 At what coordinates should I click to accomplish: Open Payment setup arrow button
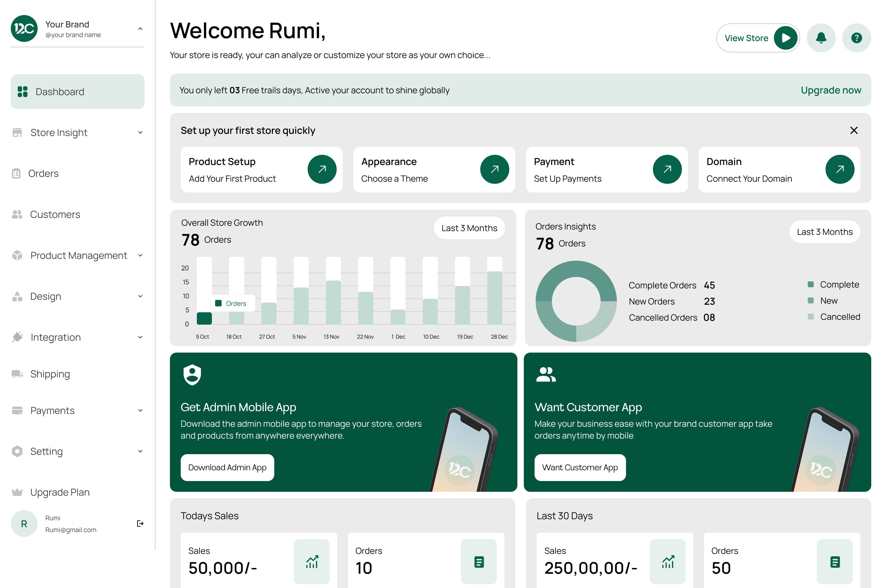[667, 169]
